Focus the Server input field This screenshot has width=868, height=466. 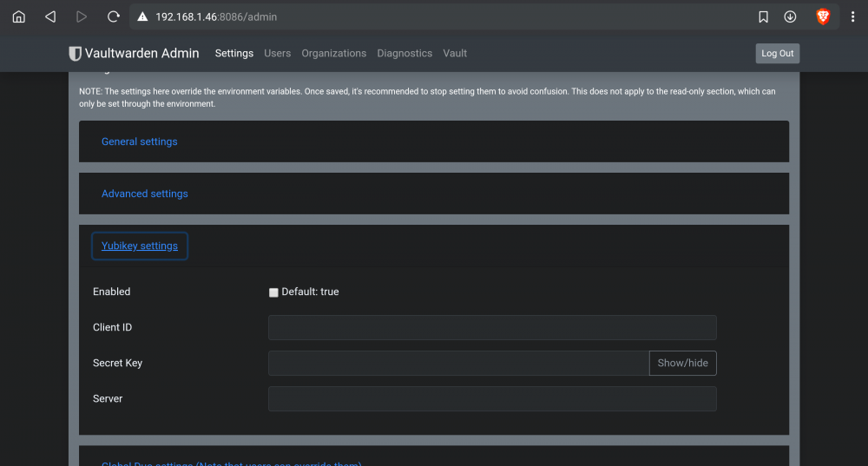pos(492,398)
